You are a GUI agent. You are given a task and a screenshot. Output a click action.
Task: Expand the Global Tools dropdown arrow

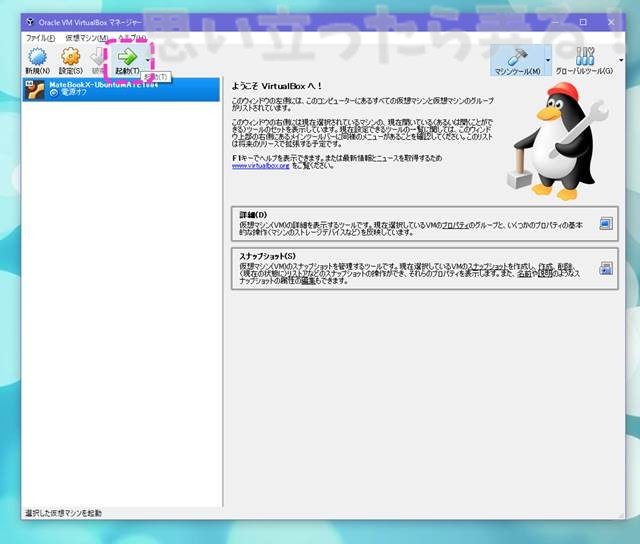(621, 60)
